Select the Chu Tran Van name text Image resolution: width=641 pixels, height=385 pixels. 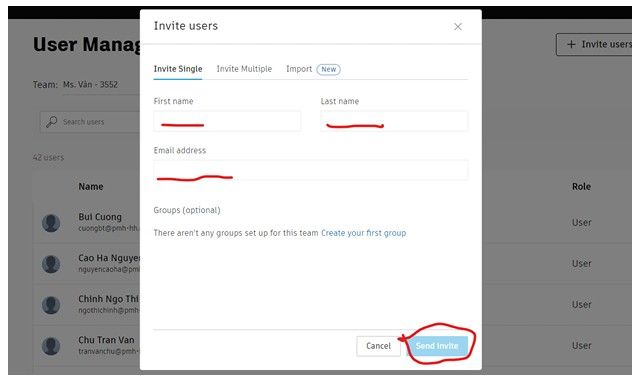(106, 340)
